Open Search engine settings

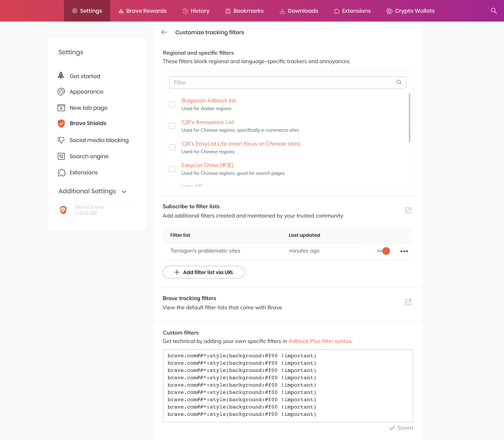89,156
